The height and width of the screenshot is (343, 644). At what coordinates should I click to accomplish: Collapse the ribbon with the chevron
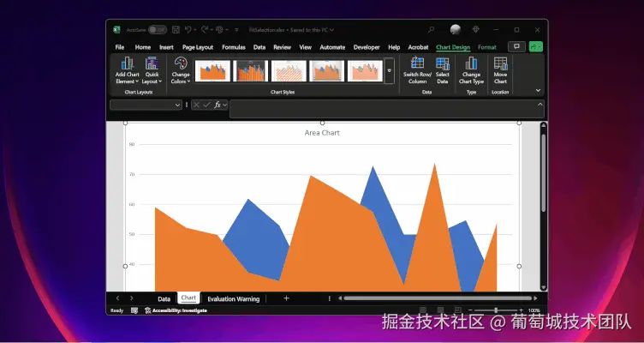[x=538, y=91]
